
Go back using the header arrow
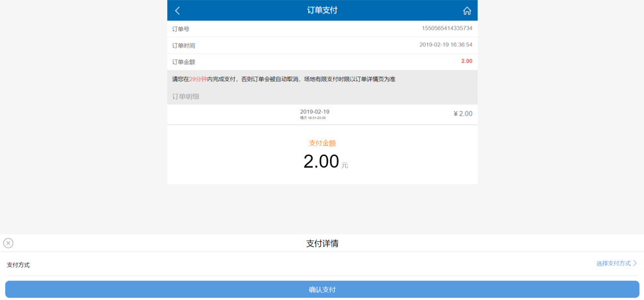click(x=177, y=11)
